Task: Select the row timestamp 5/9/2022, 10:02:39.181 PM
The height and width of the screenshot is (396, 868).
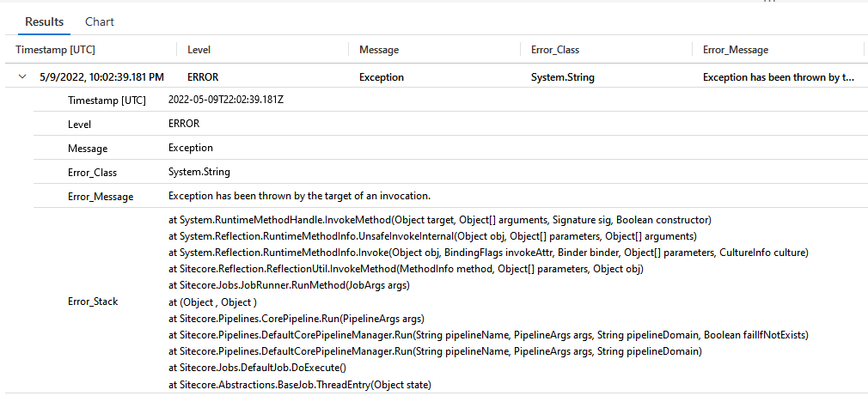Action: click(101, 77)
